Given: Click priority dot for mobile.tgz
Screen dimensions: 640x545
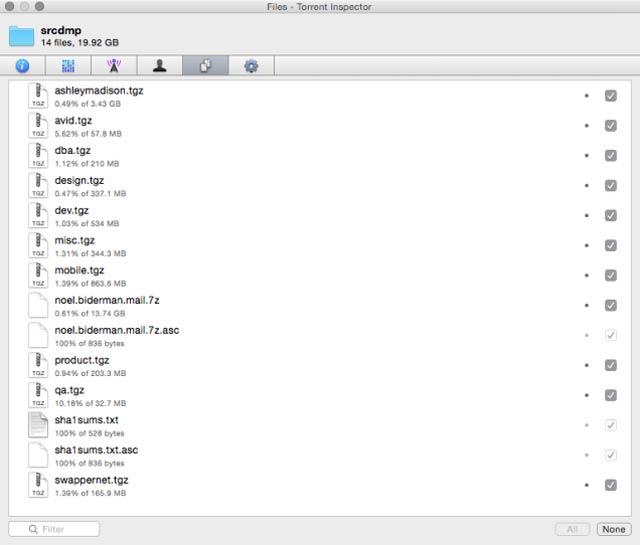Looking at the screenshot, I should [587, 275].
